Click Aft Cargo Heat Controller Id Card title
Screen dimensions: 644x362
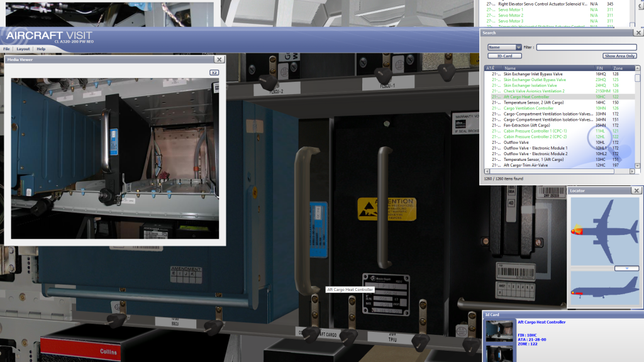tap(541, 322)
